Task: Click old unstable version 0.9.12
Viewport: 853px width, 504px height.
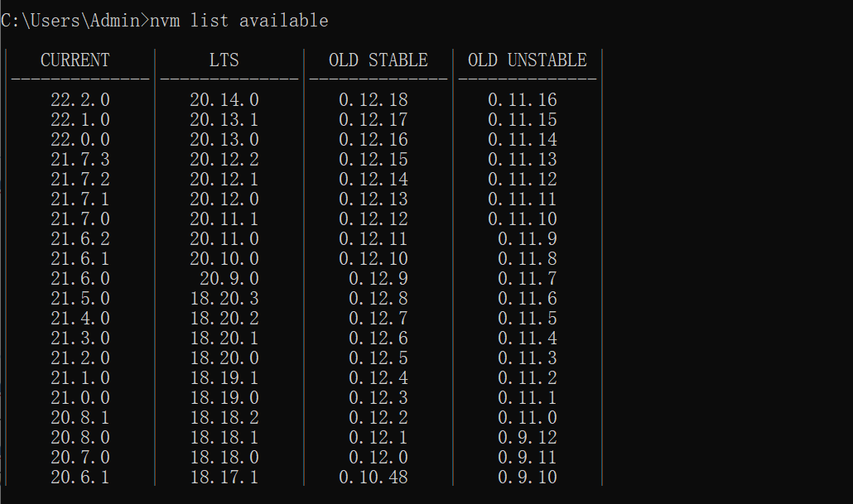Action: coord(528,437)
